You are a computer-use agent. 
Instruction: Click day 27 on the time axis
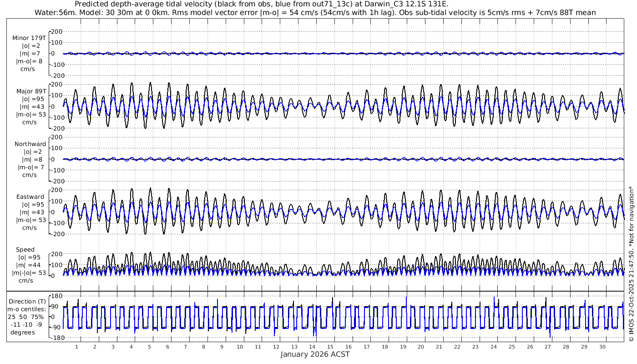pyautogui.click(x=548, y=347)
